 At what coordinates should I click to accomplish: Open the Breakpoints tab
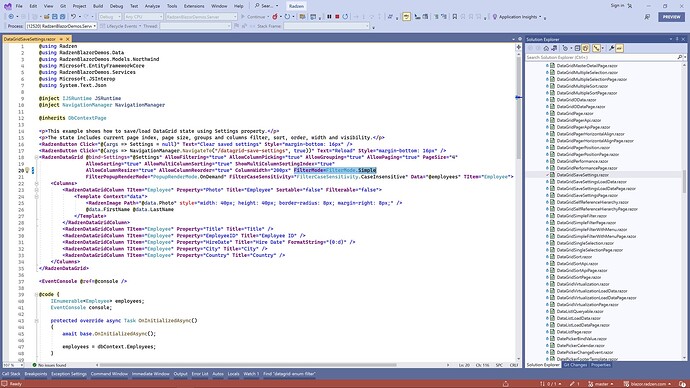click(x=36, y=374)
